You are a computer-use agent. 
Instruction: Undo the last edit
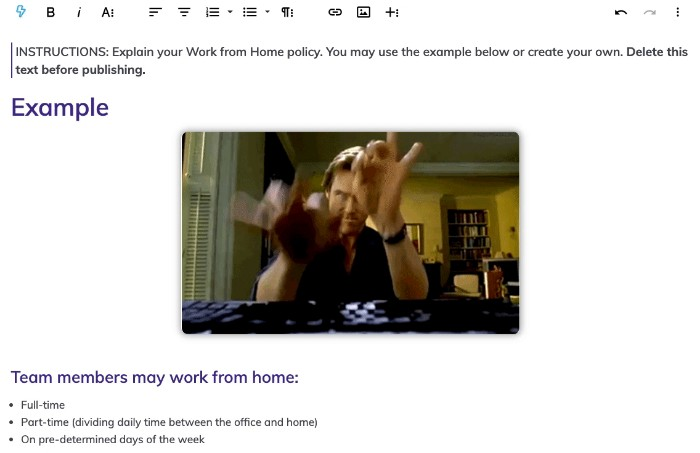(621, 12)
